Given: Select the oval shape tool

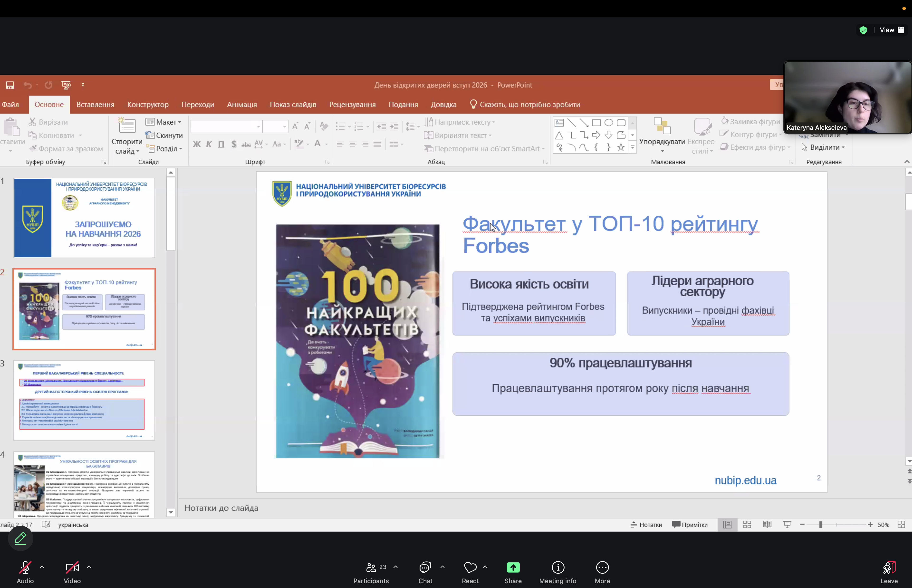Looking at the screenshot, I should (609, 122).
